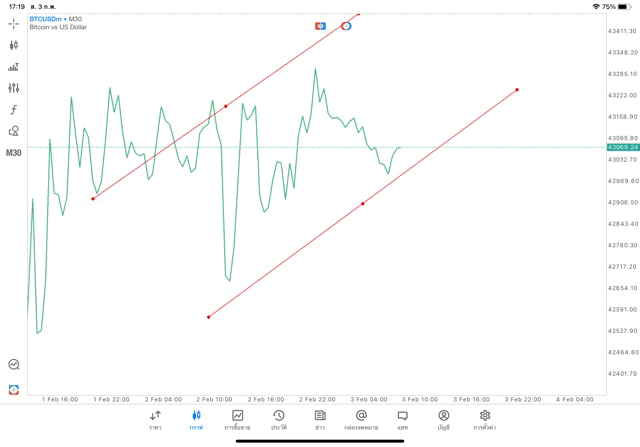This screenshot has width=640, height=447.
Task: Open the การตั้งค่า settings tab
Action: click(x=485, y=420)
